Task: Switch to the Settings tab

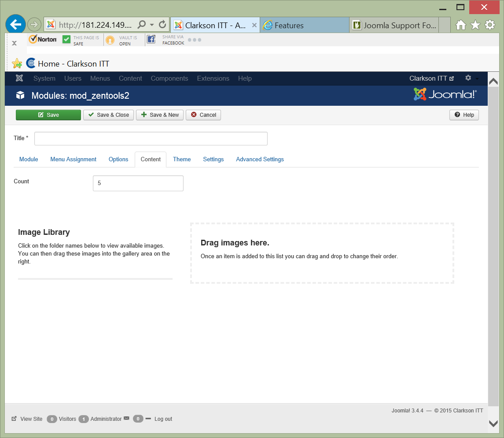Action: pos(213,160)
